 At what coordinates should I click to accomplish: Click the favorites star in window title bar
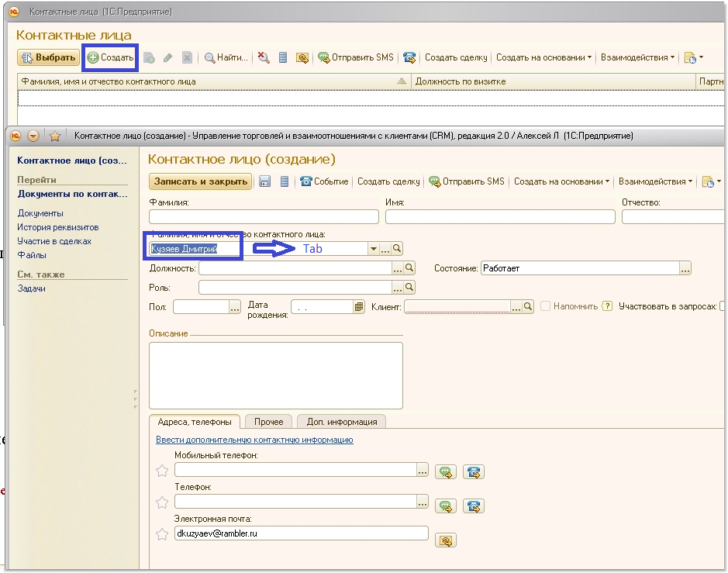(55, 136)
